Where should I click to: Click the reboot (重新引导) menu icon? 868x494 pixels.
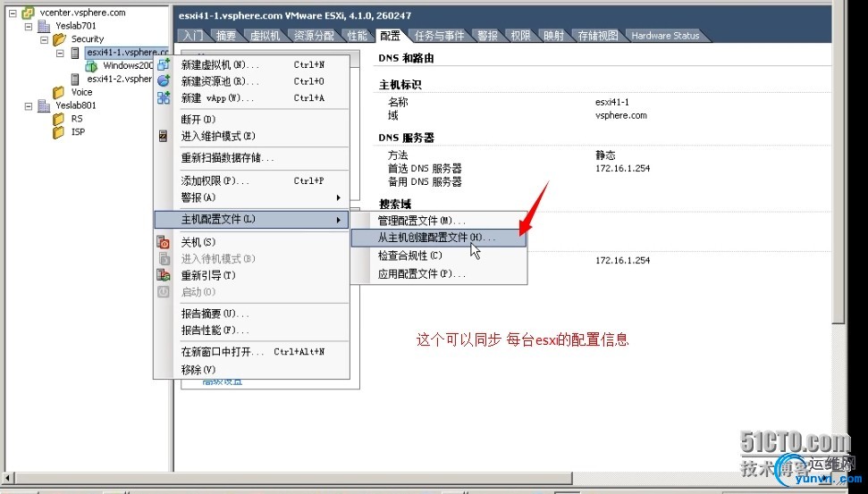164,275
